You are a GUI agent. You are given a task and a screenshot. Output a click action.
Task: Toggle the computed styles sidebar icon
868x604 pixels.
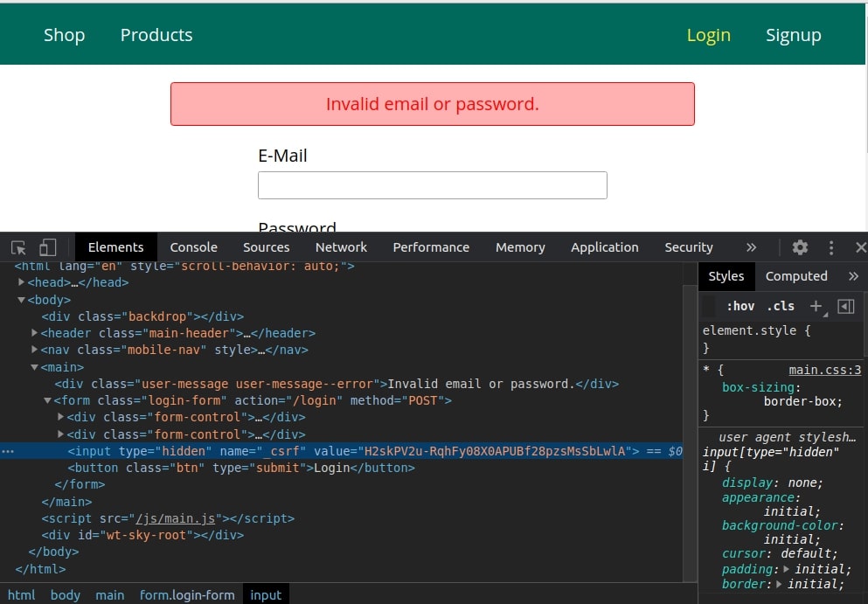pyautogui.click(x=846, y=306)
